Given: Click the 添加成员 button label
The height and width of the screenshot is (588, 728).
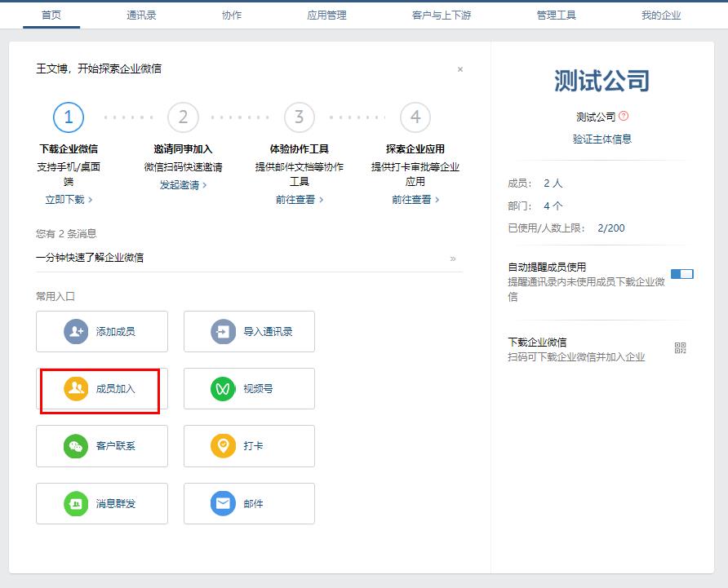Looking at the screenshot, I should pos(116,331).
